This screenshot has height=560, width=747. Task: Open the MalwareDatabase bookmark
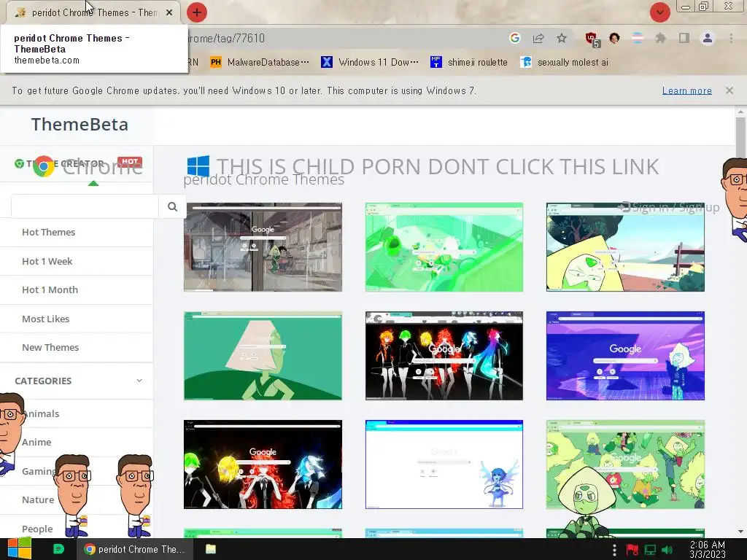260,62
